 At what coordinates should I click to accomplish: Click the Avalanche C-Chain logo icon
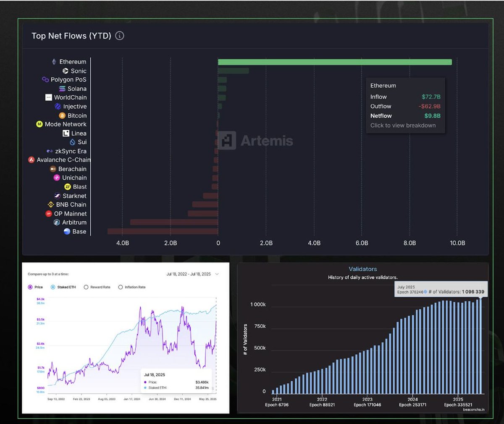click(x=31, y=160)
